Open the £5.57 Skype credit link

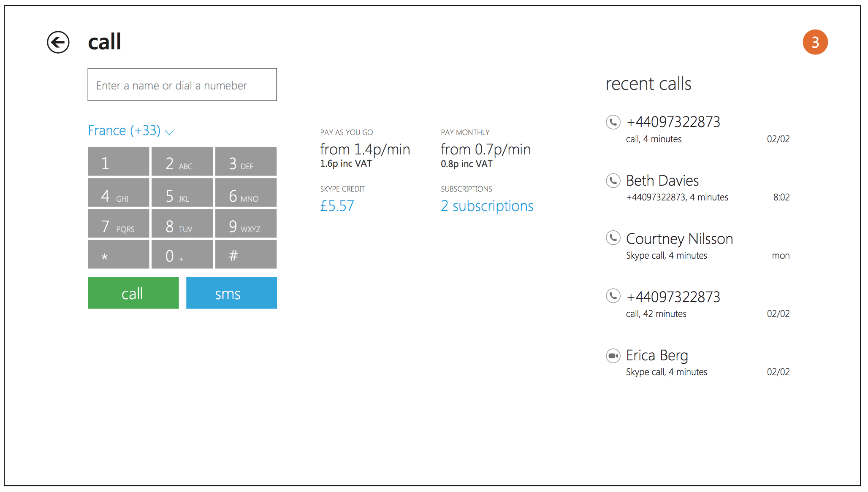coord(337,206)
